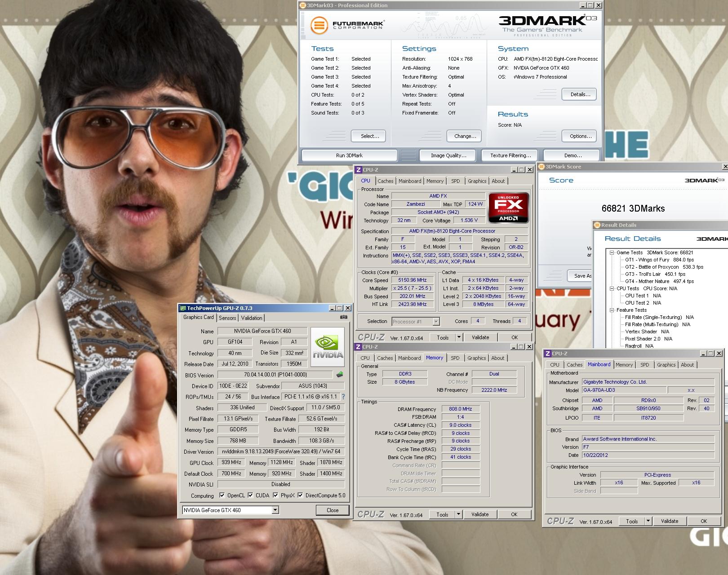Image resolution: width=728 pixels, height=575 pixels.
Task: Click the mainboard Model GA-970A-UD3 field
Action: pos(624,390)
